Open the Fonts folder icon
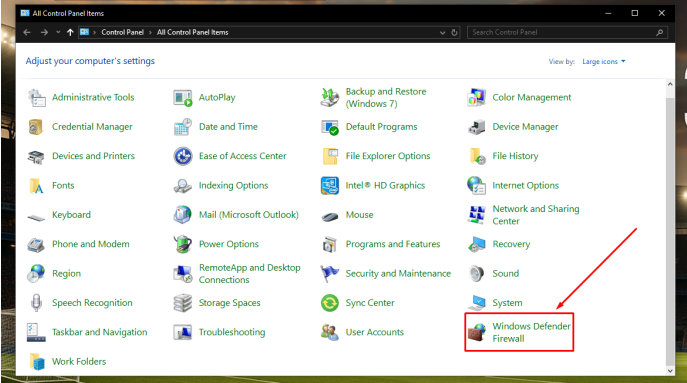 click(36, 185)
